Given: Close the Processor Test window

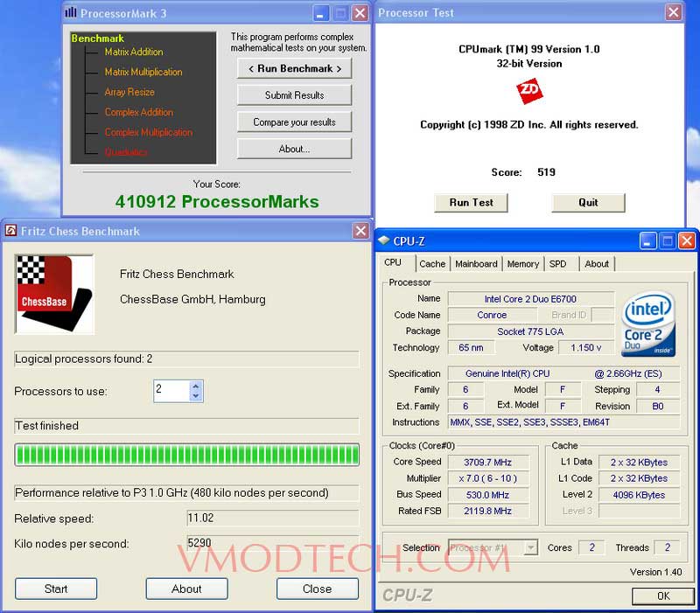Looking at the screenshot, I should click(x=674, y=12).
